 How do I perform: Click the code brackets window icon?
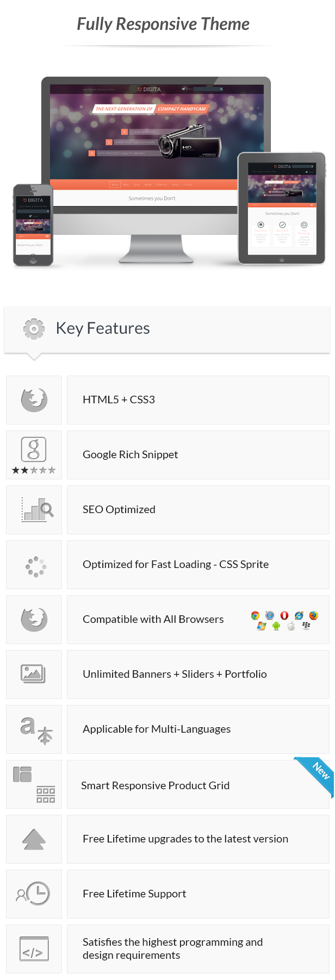[34, 948]
